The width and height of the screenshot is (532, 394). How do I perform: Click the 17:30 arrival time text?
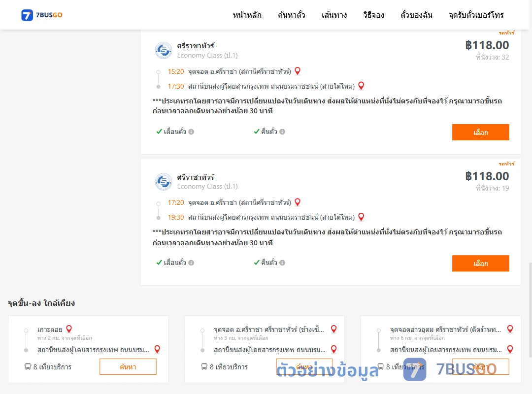pos(176,86)
